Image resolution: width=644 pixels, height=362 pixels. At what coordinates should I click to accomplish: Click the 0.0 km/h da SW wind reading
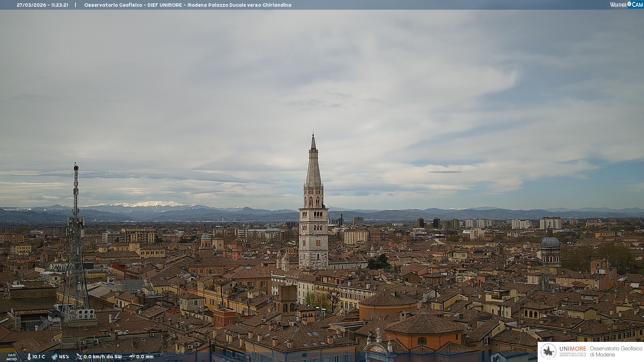click(x=103, y=357)
